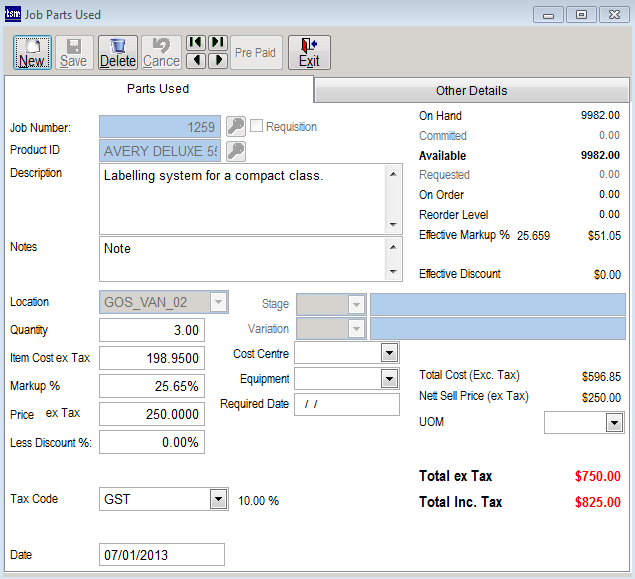Go to next record arrow

(x=217, y=61)
